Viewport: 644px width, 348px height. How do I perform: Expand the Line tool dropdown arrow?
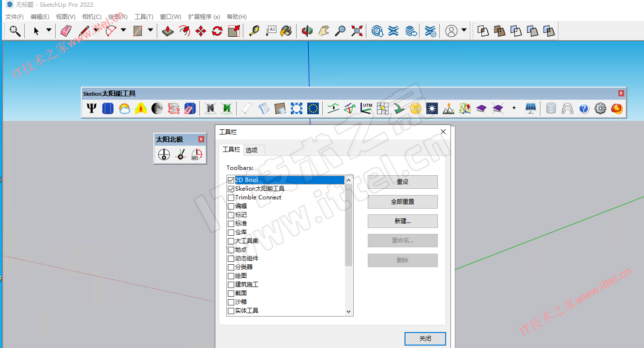point(96,30)
